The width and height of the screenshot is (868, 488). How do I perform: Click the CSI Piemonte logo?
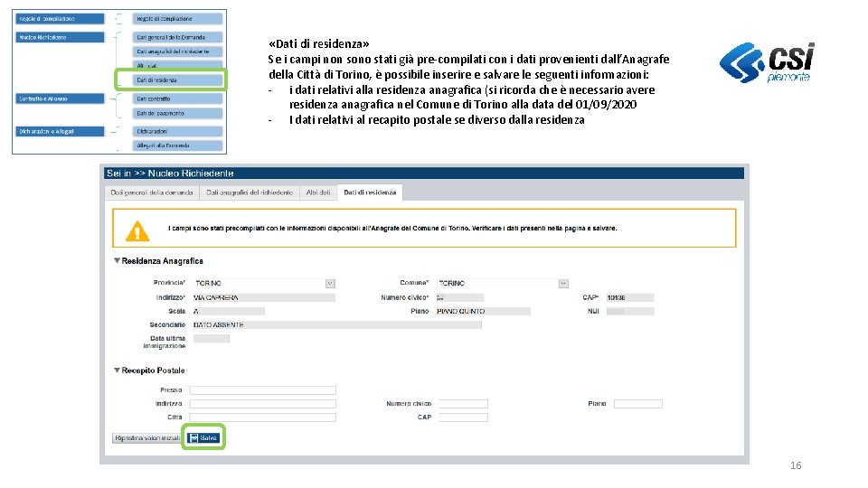click(767, 62)
